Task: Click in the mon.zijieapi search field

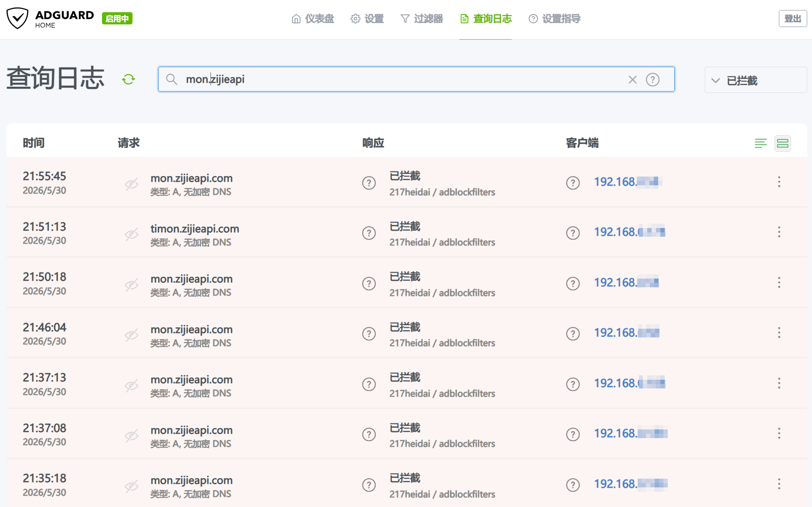Action: (416, 79)
